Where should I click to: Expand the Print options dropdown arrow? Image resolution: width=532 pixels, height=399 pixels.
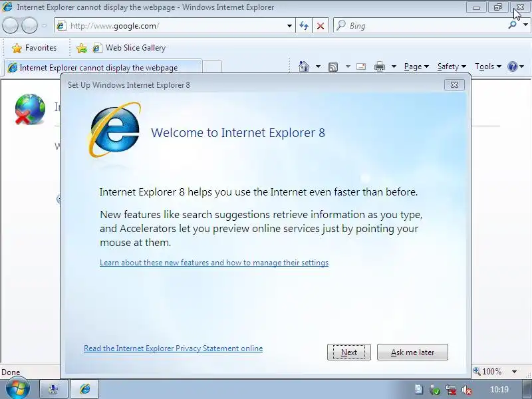(x=394, y=66)
